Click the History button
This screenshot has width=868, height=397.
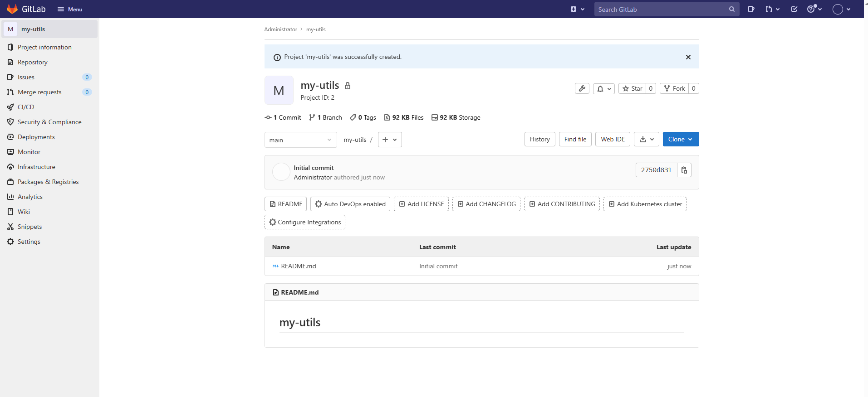tap(540, 139)
